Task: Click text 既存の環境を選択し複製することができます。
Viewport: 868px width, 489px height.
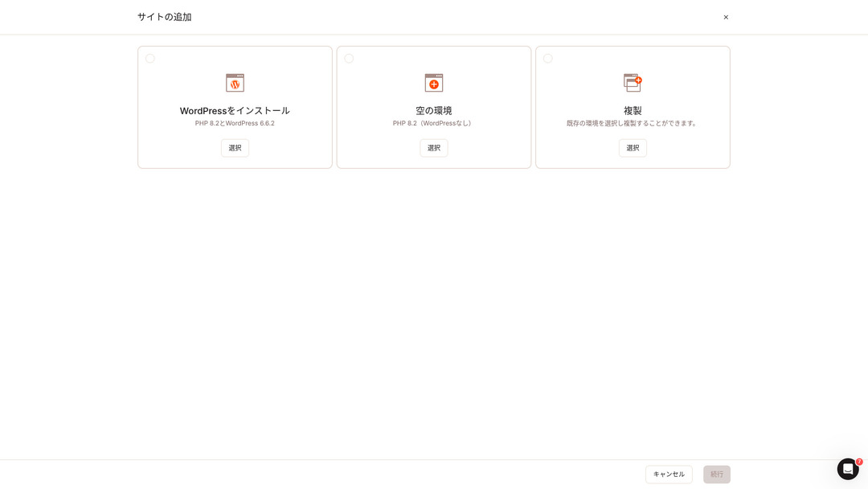Action: tap(633, 124)
